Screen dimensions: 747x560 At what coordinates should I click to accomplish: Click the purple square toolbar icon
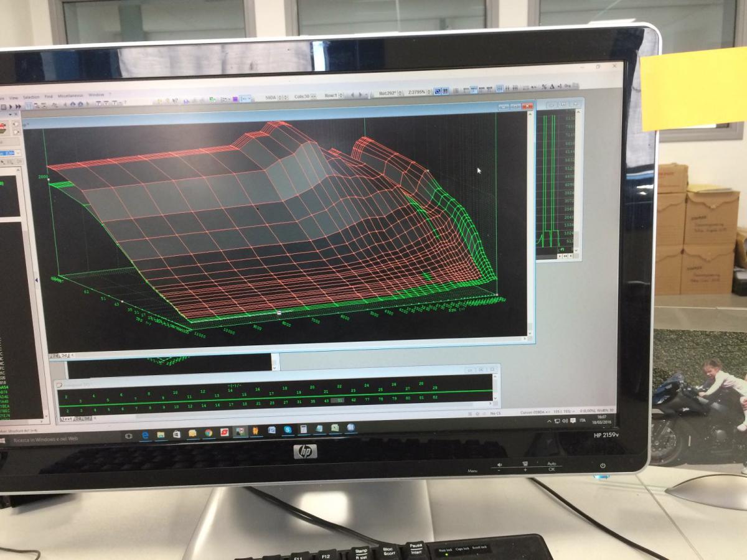pyautogui.click(x=235, y=99)
